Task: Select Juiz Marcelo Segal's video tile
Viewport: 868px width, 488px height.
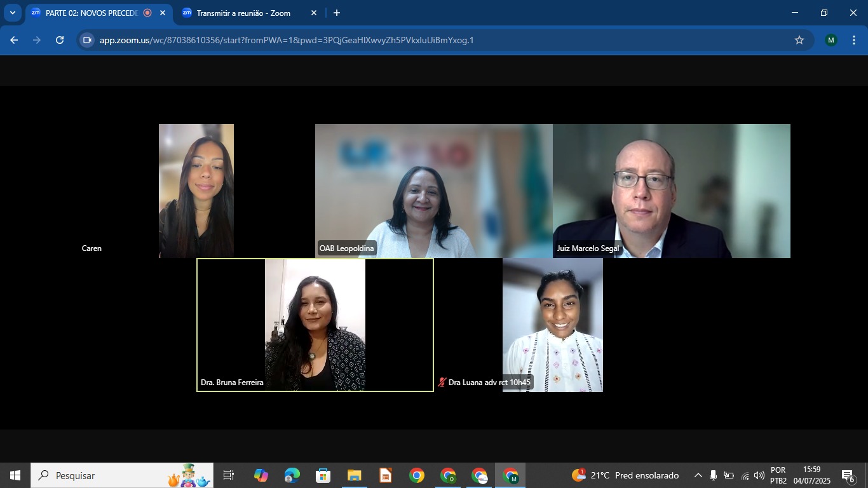Action: click(672, 191)
